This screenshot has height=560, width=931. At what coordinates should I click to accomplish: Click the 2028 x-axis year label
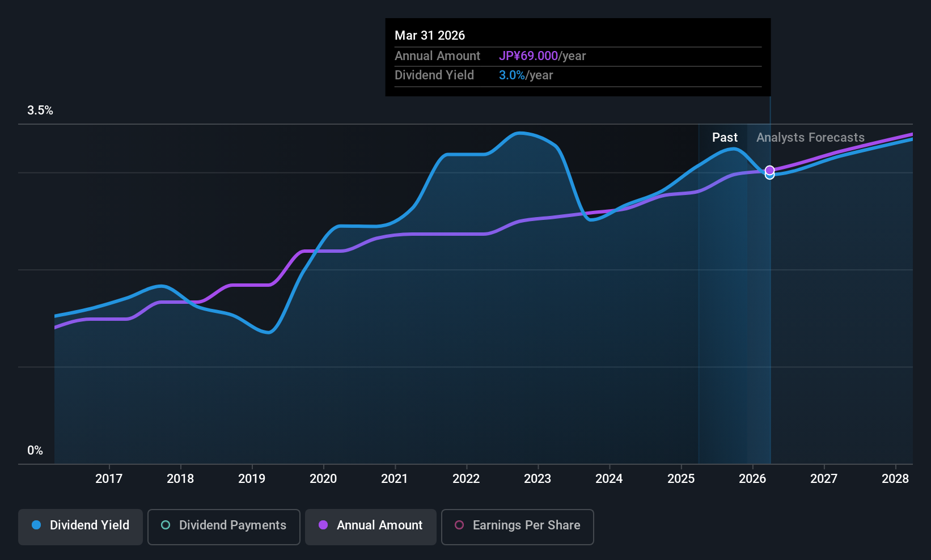[895, 479]
